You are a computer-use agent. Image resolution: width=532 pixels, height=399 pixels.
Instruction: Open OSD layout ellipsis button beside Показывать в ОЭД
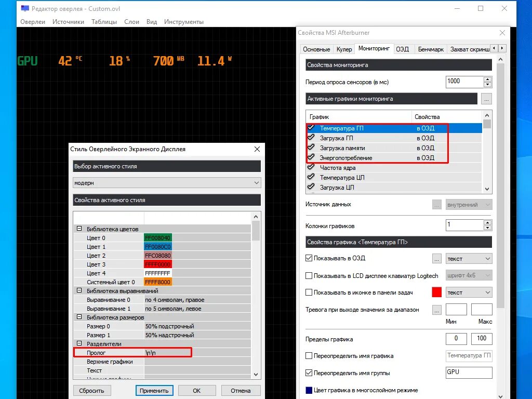(x=436, y=259)
